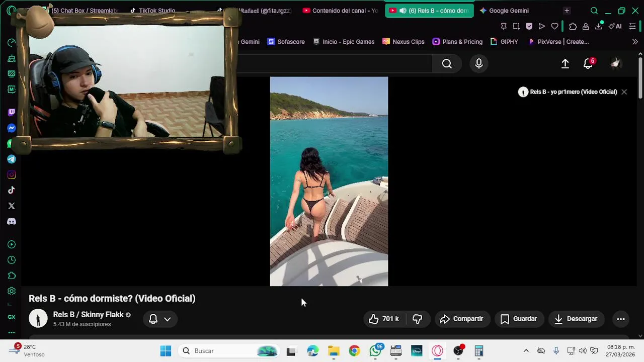Screen dimensions: 644x362
Task: Click the Guardar save button
Action: click(x=519, y=319)
